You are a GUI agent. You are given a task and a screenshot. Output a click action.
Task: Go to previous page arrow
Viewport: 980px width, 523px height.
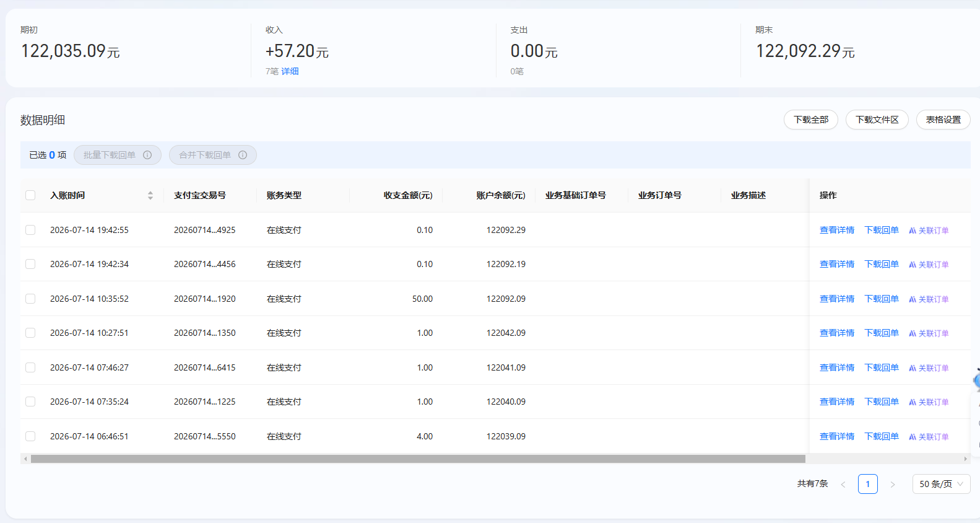click(843, 485)
